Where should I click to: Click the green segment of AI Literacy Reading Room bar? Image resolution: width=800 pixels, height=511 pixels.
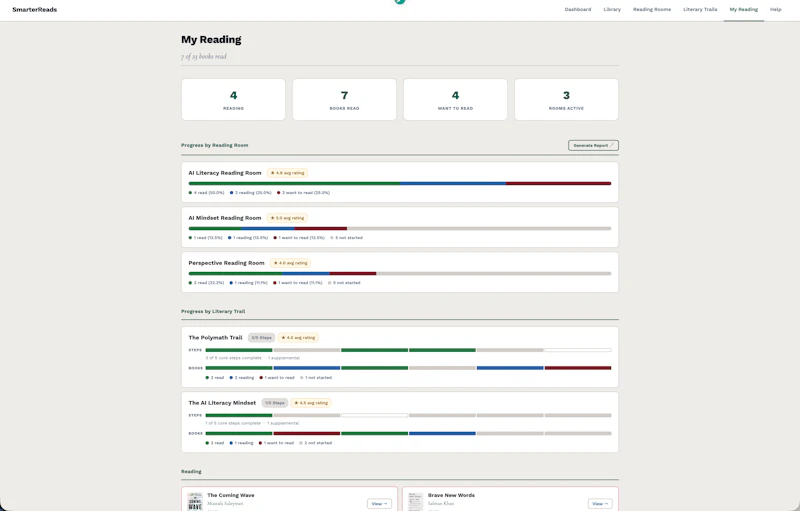coord(294,184)
